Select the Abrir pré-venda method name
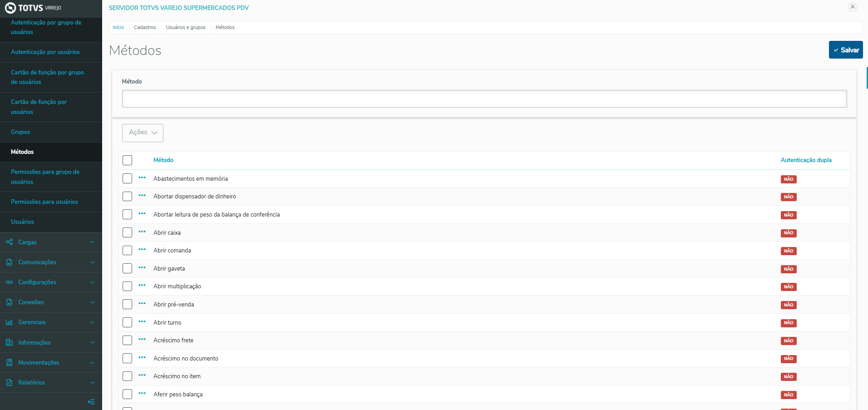 pos(174,305)
